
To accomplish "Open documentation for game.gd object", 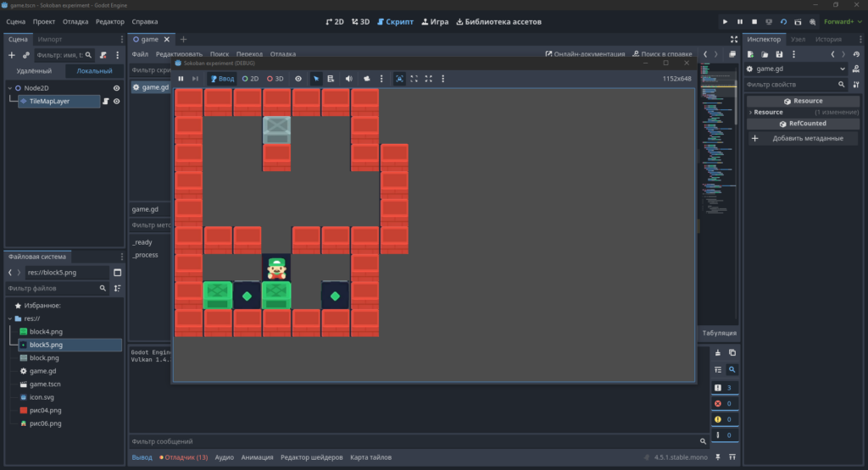I will click(856, 69).
